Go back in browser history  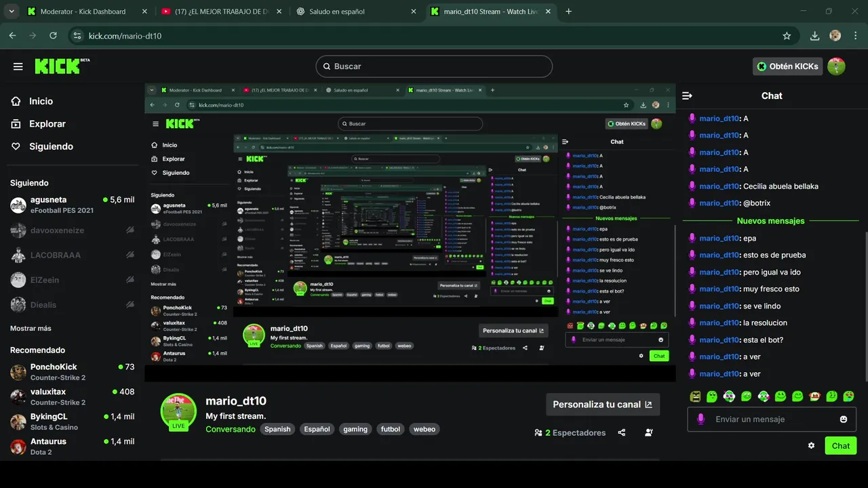13,36
